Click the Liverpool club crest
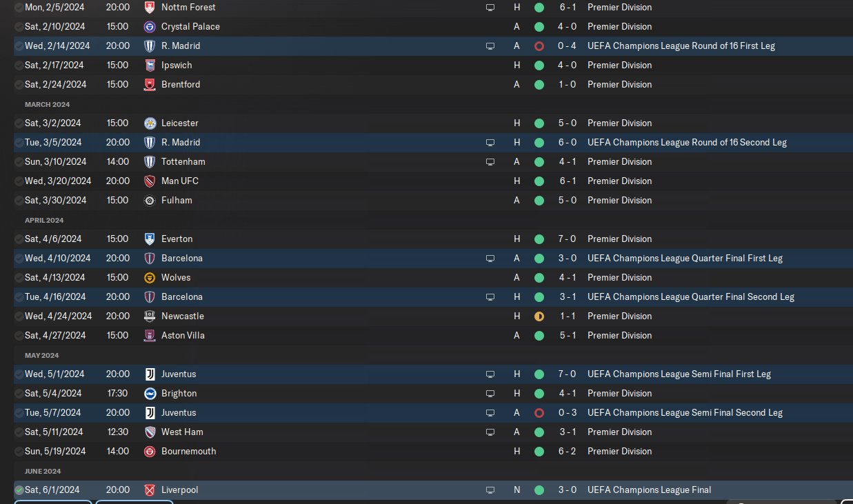Viewport: 853px width, 504px height. click(x=150, y=490)
